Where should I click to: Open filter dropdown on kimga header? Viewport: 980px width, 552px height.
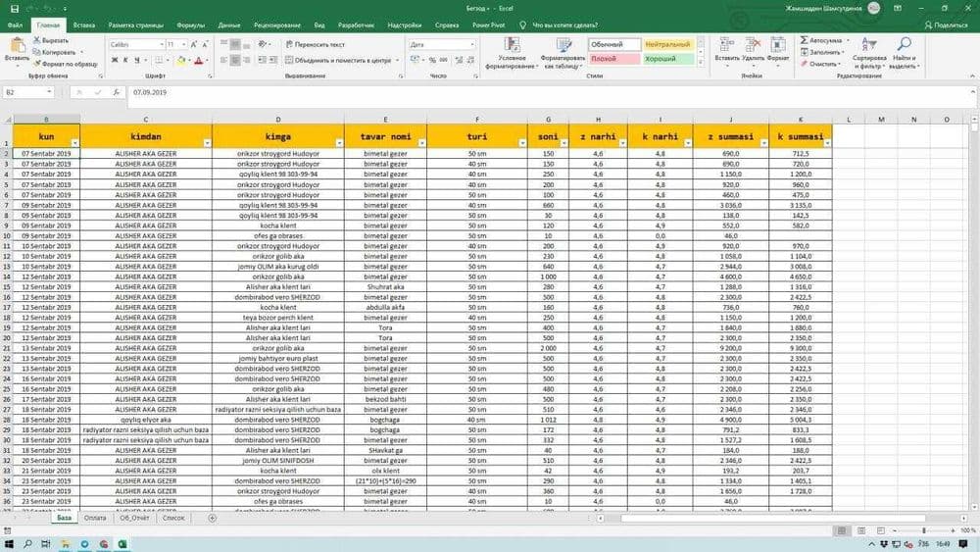[x=339, y=143]
